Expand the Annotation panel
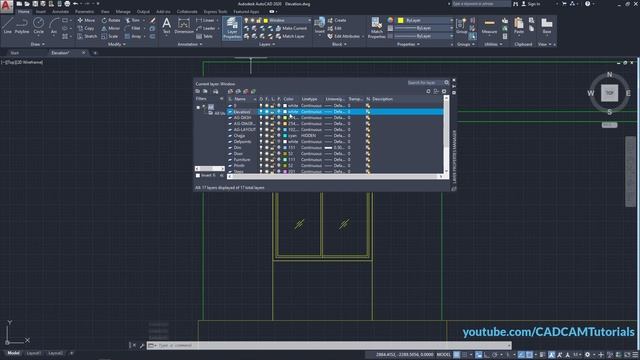 (x=189, y=44)
